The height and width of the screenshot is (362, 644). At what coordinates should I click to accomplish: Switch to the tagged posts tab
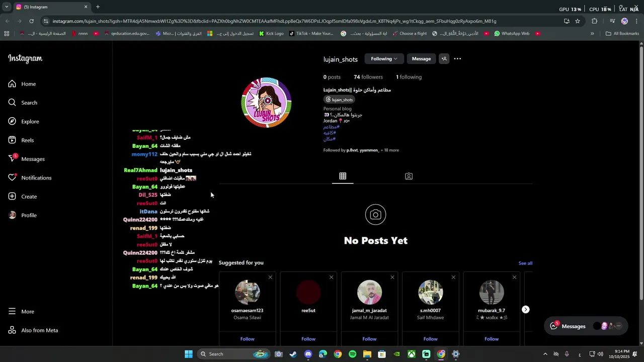point(409,176)
